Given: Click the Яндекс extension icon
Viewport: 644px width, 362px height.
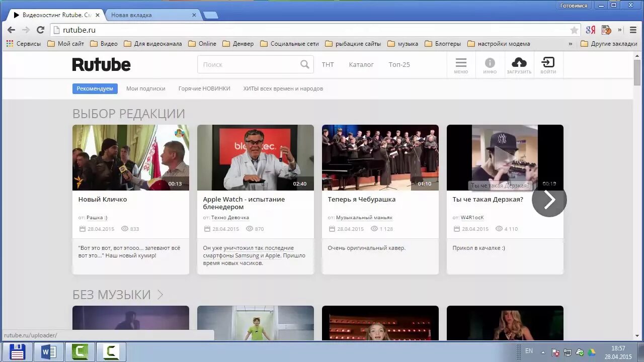Looking at the screenshot, I should pyautogui.click(x=591, y=30).
